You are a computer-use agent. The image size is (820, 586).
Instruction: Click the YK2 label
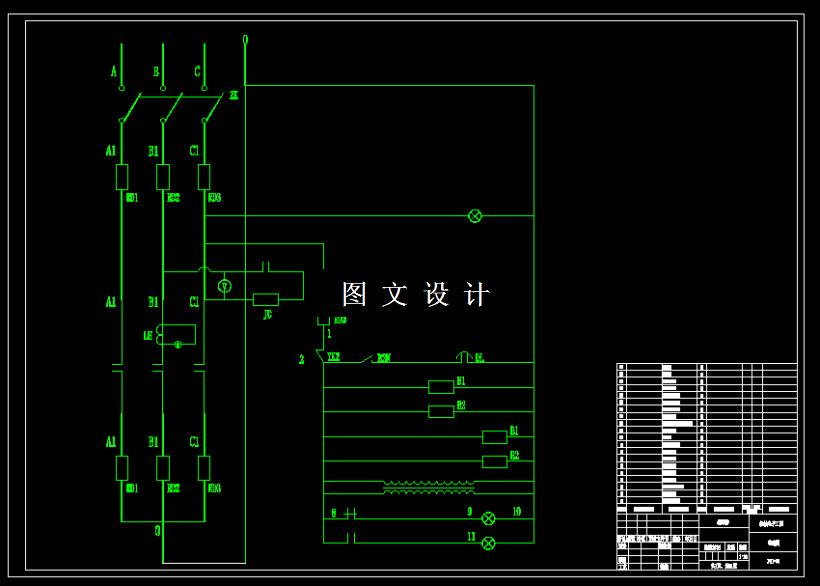tap(334, 357)
